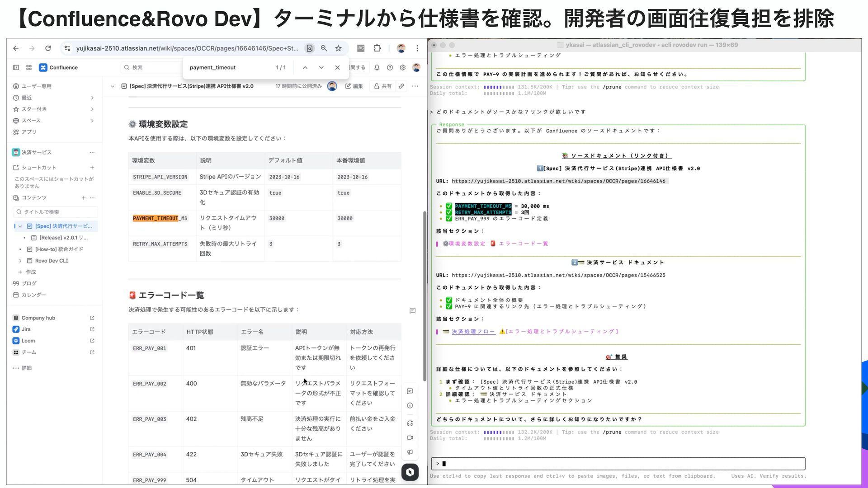Expand the Rovo Dev CLI tree item
Screen dimensions: 868x488
[20, 261]
